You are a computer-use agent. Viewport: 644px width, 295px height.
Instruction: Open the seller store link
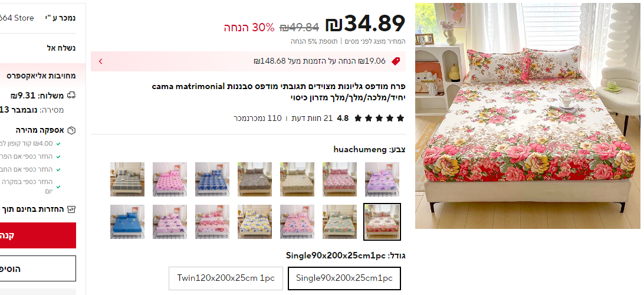tap(17, 18)
